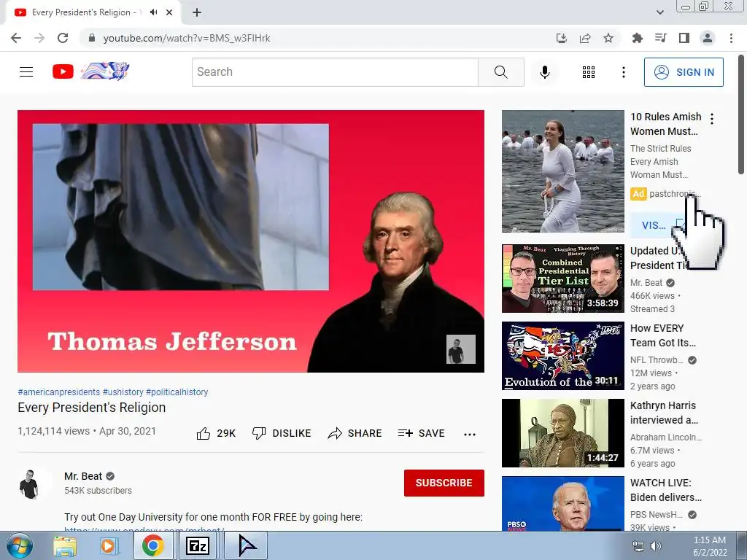Open the YouTube apps grid icon
Viewport: 747px width, 560px height.
click(x=589, y=72)
